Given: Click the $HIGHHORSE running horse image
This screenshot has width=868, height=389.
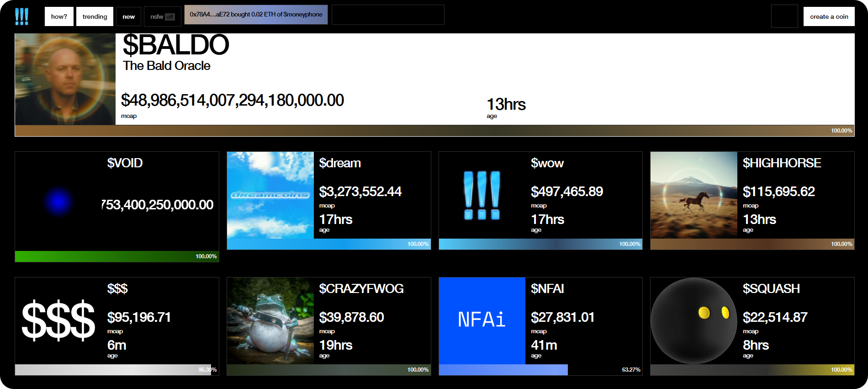Looking at the screenshot, I should point(693,195).
